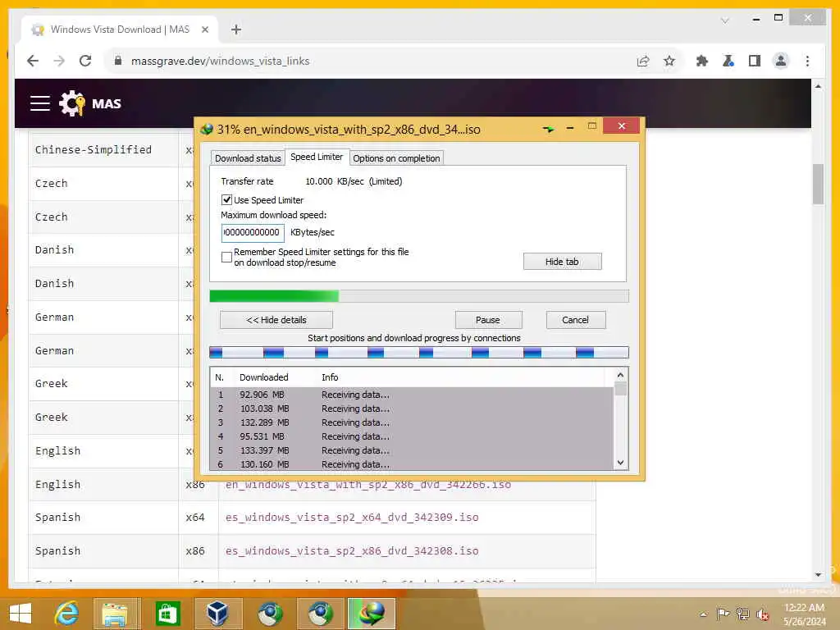Open es_windows_vista_sp2_x64_dvd_342309.iso link
The width and height of the screenshot is (840, 630).
pos(352,518)
